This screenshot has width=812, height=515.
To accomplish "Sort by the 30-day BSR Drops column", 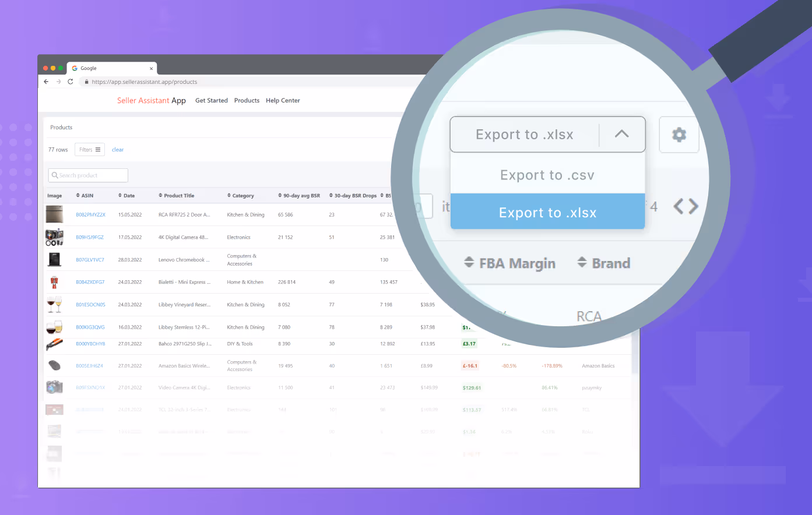I will click(x=353, y=196).
